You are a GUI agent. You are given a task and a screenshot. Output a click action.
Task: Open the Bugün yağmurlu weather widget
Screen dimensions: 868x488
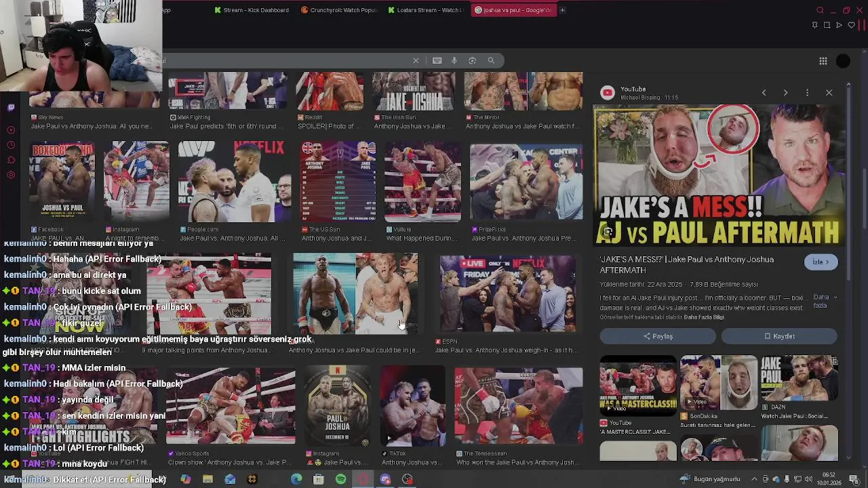710,479
